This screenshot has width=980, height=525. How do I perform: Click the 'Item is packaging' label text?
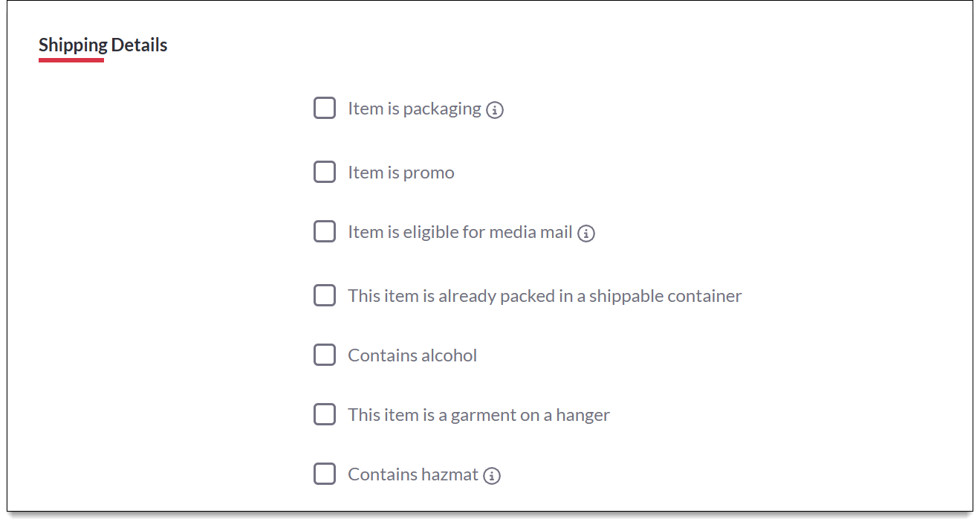click(413, 108)
